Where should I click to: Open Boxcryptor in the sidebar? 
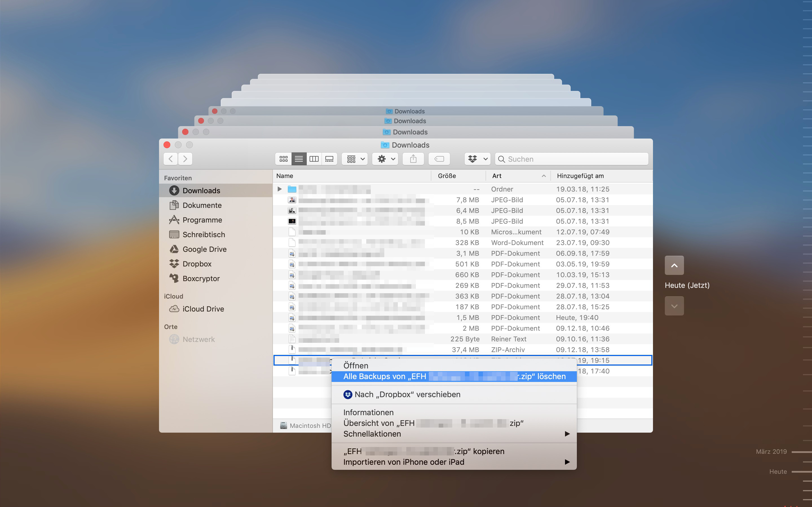pos(201,279)
